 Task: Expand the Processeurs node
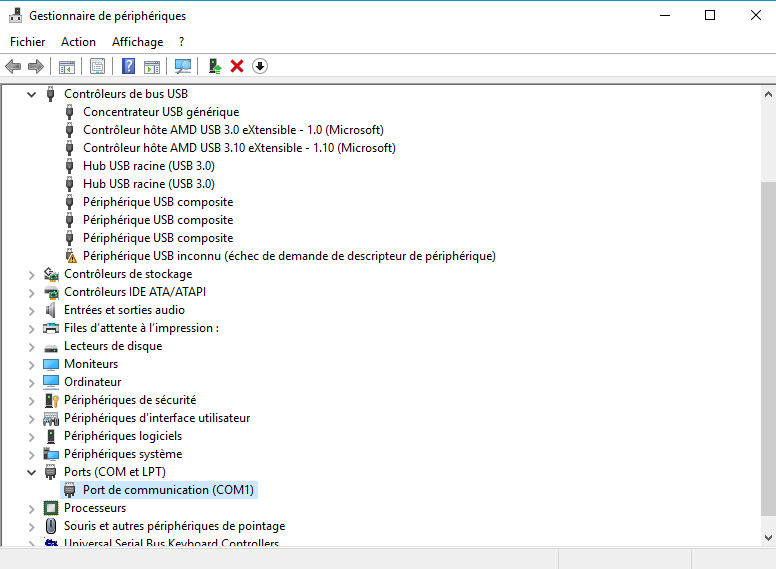[32, 509]
